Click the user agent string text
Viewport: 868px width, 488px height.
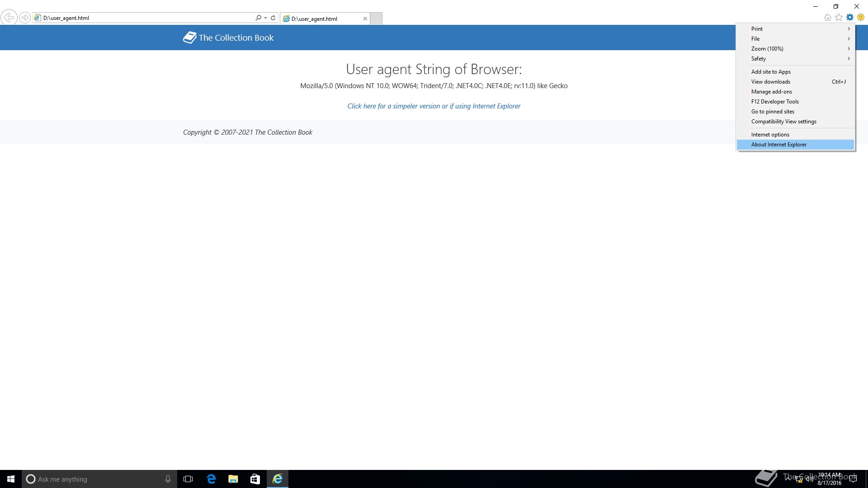coord(434,86)
